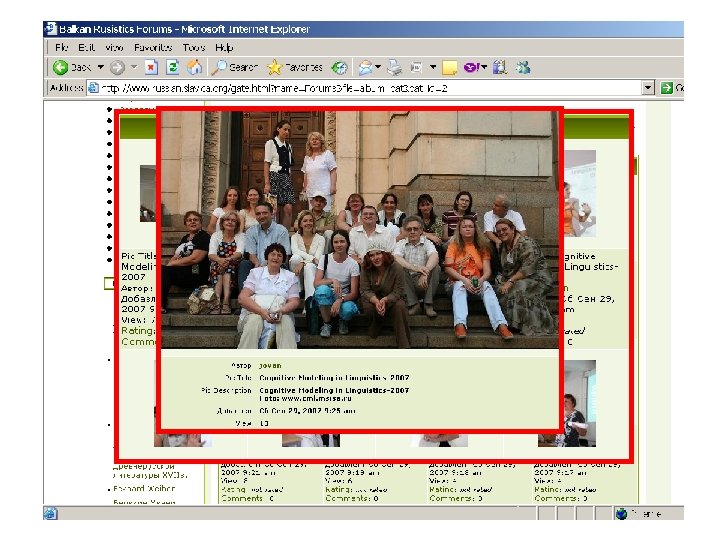
Task: Click the page icon in the address bar
Action: click(93, 88)
